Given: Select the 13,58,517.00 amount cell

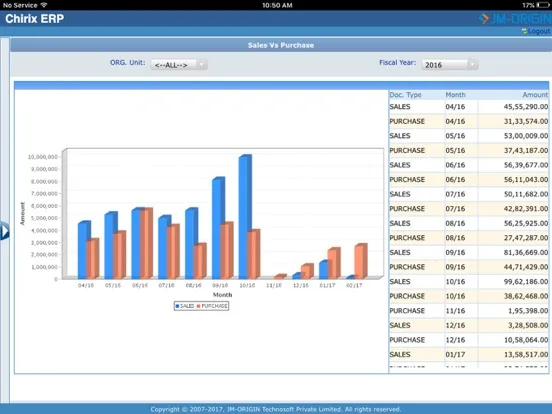Looking at the screenshot, I should [x=513, y=355].
